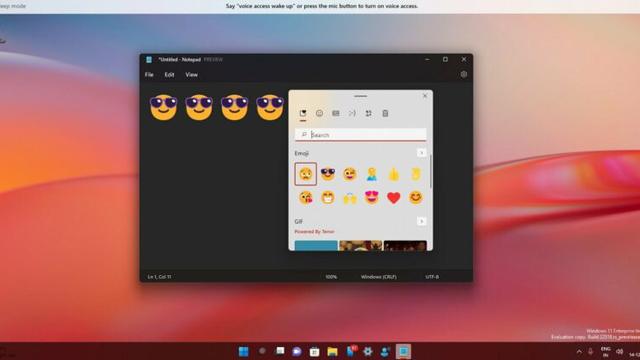This screenshot has width=640, height=360.
Task: Close the emoji panel
Action: click(x=425, y=96)
